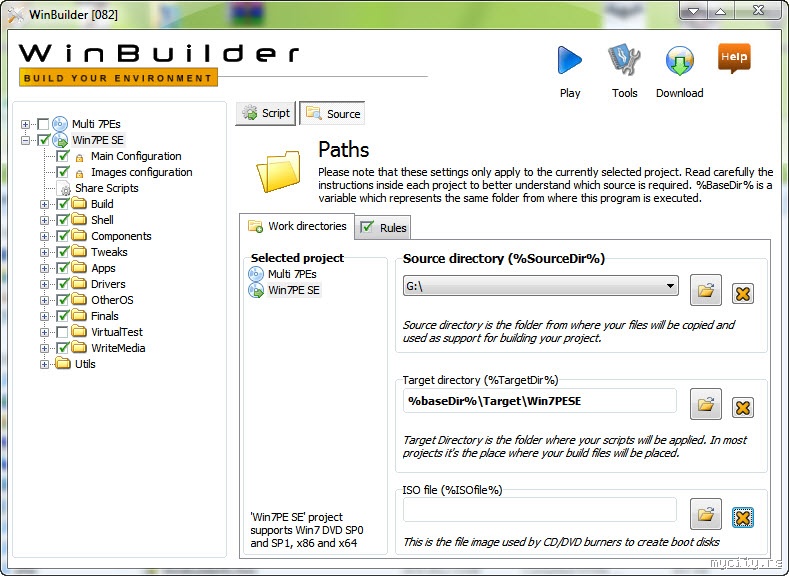Click the Main Configuration lock icon
The width and height of the screenshot is (789, 576).
click(79, 157)
